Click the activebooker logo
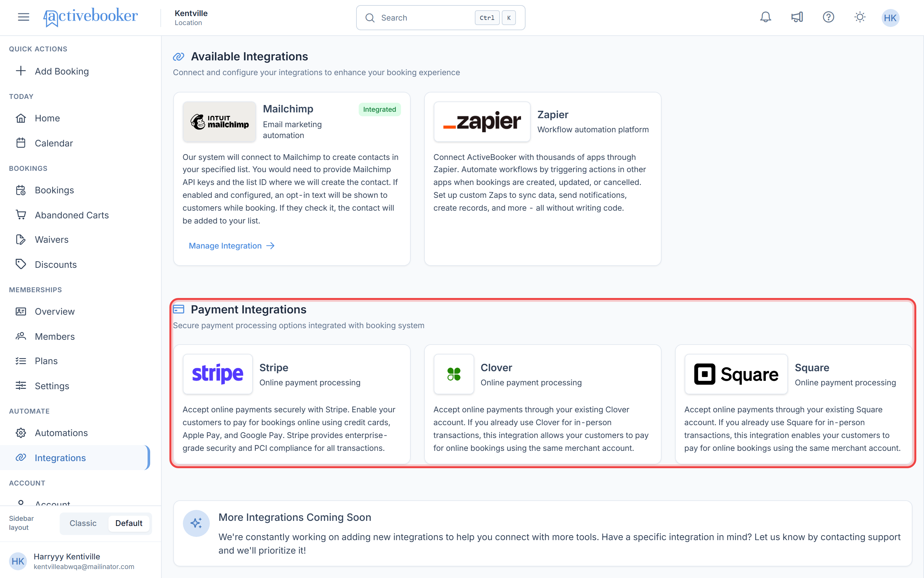Image resolution: width=924 pixels, height=578 pixels. pos(90,17)
